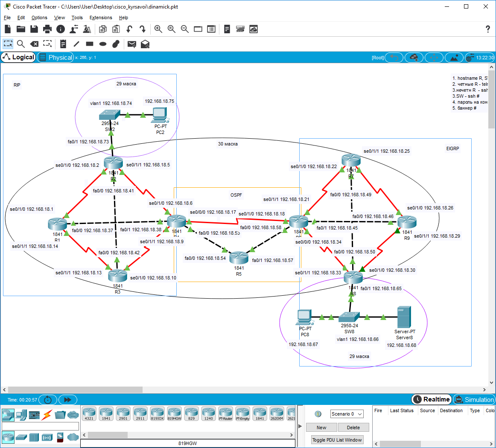Open the File menu
Screen dimensions: 496x448
coord(7,17)
